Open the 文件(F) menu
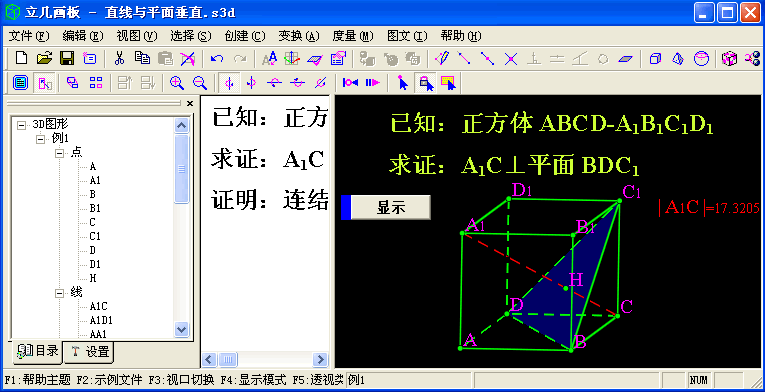The height and width of the screenshot is (392, 765). pyautogui.click(x=30, y=36)
